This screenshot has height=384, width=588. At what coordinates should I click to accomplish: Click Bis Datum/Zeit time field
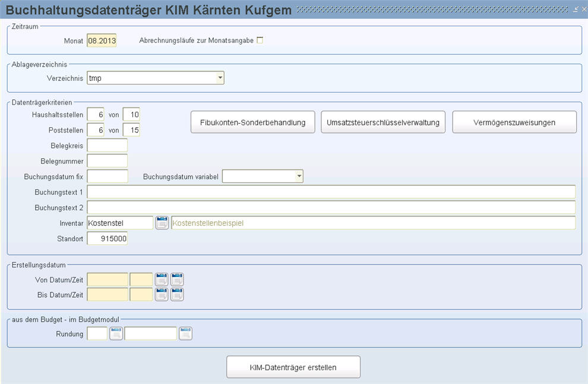click(x=141, y=295)
